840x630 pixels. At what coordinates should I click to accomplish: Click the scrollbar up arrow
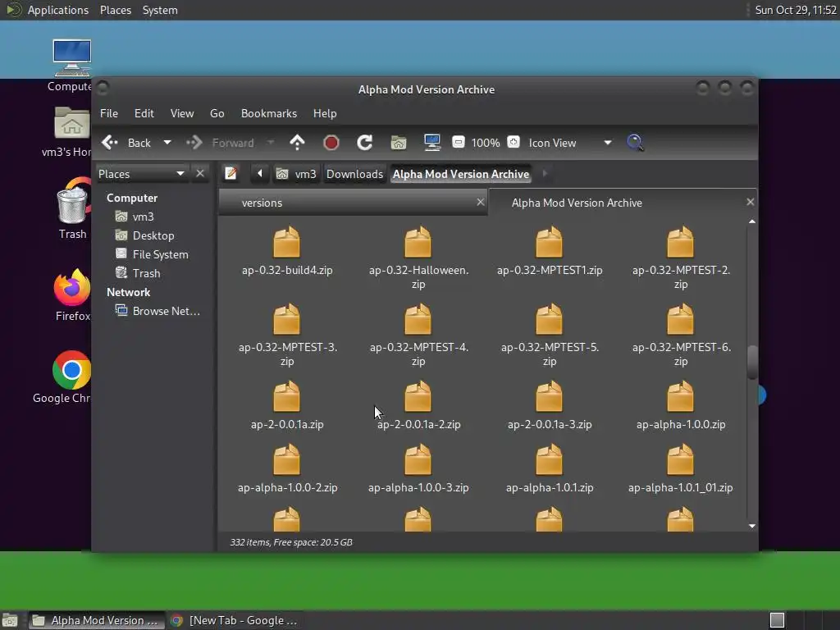pos(752,221)
